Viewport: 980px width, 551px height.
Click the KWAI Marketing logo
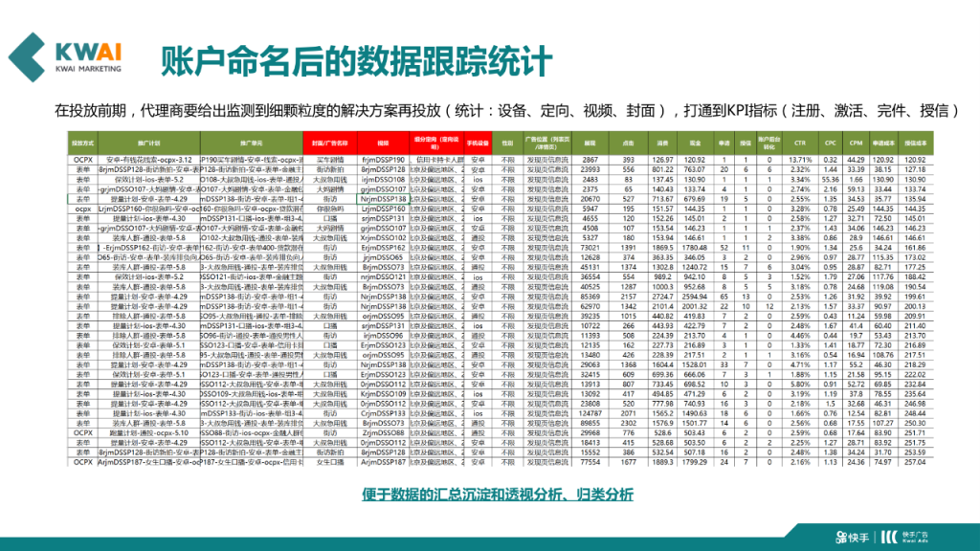coord(65,57)
